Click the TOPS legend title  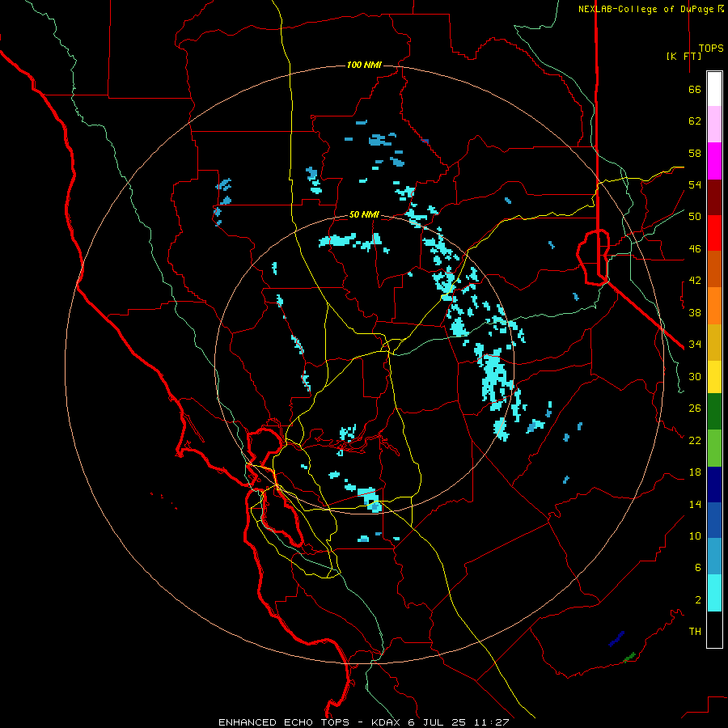point(711,49)
